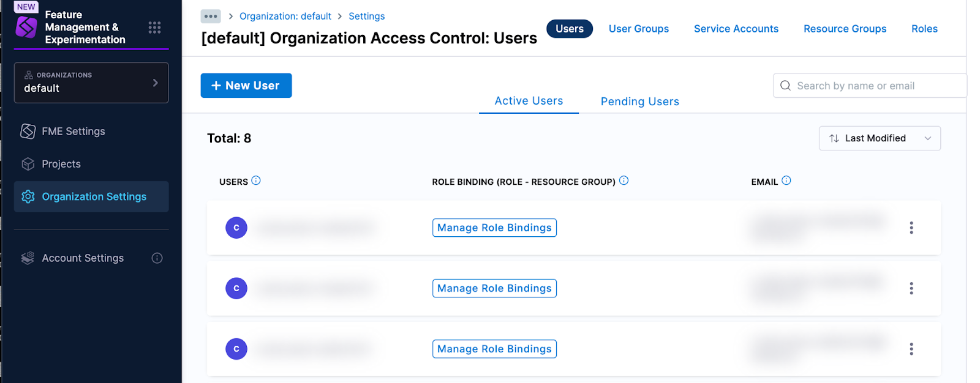Viewport: 980px width, 383px height.
Task: Open the three-dot menu for the second user
Action: click(911, 288)
